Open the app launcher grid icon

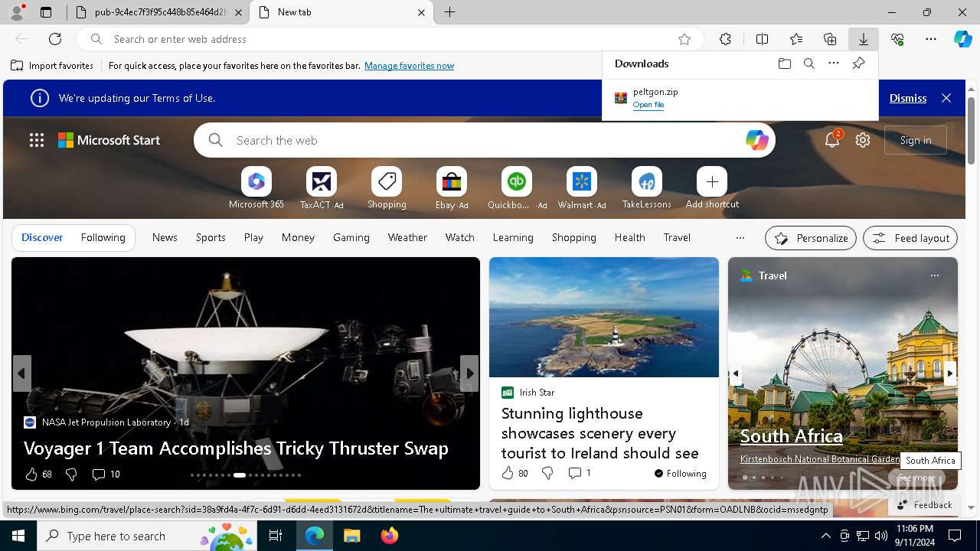pos(37,140)
